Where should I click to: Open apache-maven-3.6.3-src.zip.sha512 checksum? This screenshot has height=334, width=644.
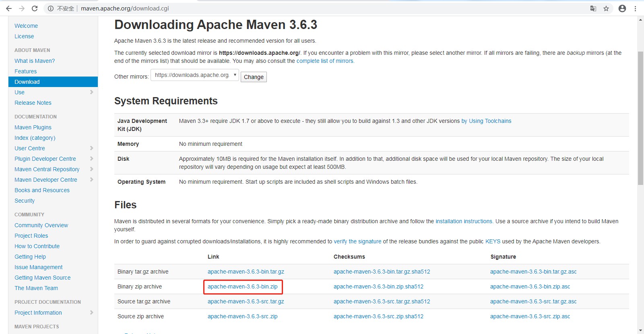(379, 316)
